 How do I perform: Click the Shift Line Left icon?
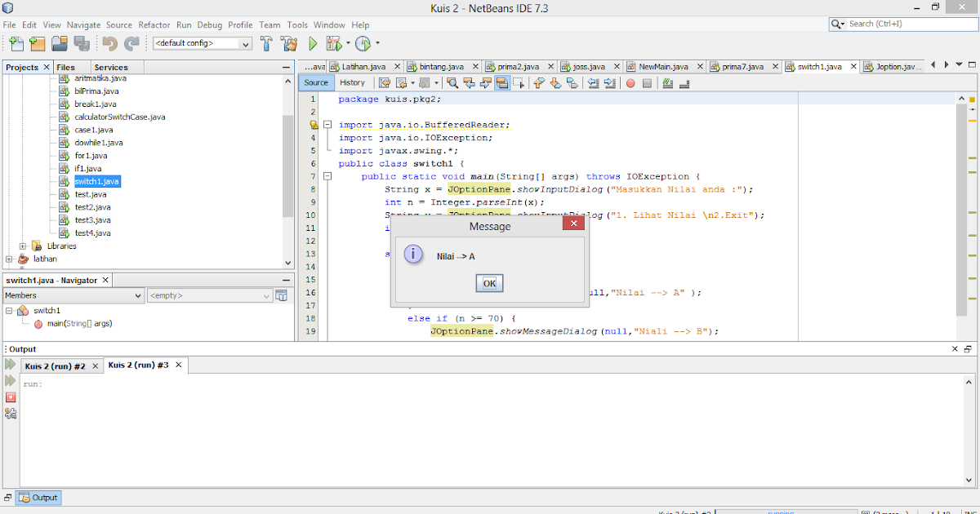593,82
